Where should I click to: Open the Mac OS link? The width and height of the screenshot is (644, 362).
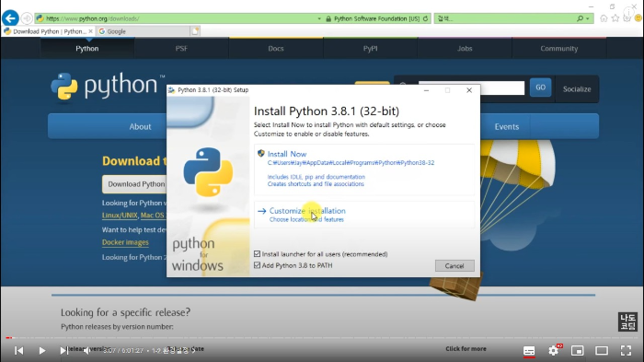153,216
